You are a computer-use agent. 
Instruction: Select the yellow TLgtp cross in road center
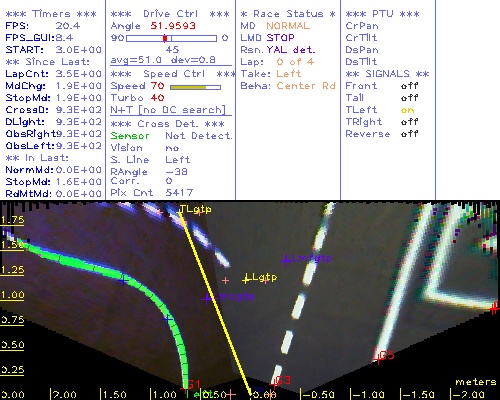pos(246,279)
